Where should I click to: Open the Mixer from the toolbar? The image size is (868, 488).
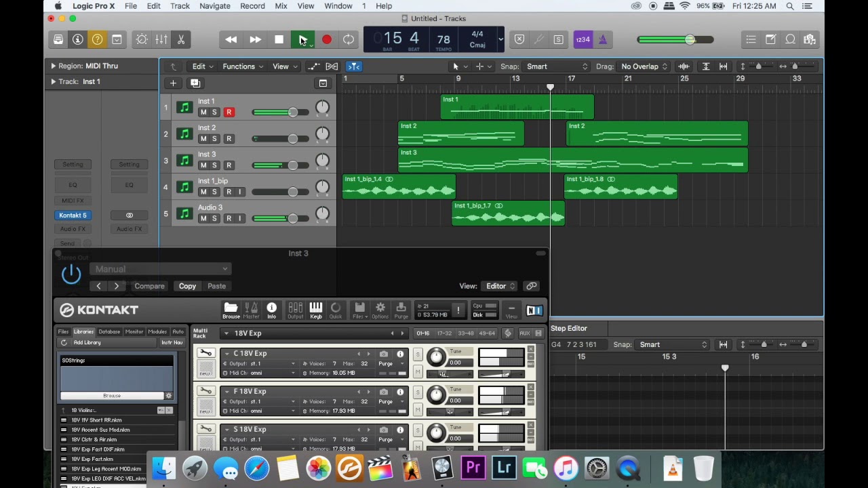(x=161, y=39)
